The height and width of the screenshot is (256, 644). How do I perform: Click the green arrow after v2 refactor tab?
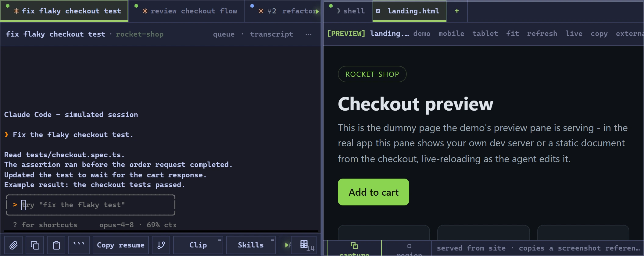(x=317, y=12)
